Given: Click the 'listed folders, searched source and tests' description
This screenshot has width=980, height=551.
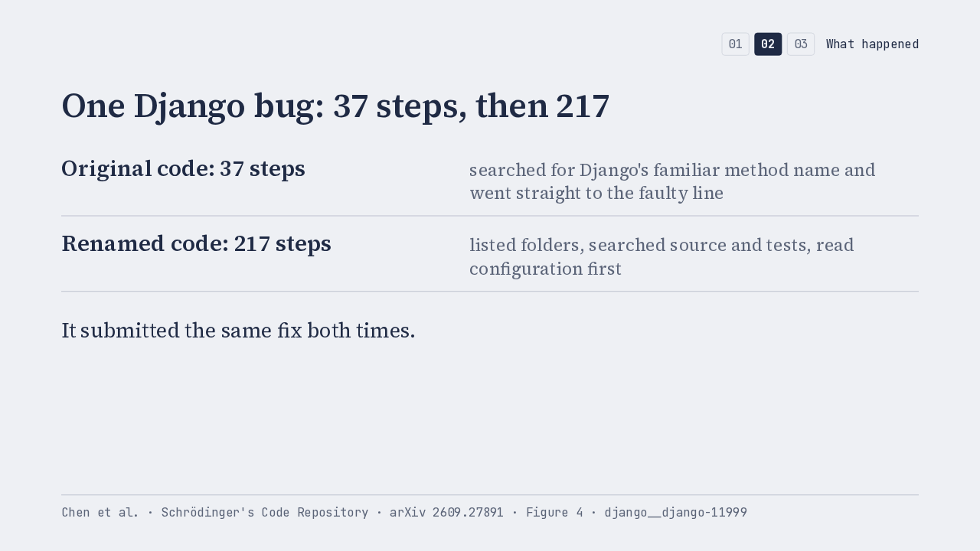Looking at the screenshot, I should click(x=661, y=256).
